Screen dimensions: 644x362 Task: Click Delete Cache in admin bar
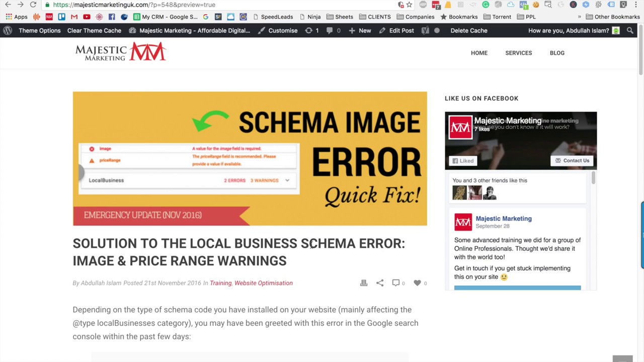(x=469, y=30)
